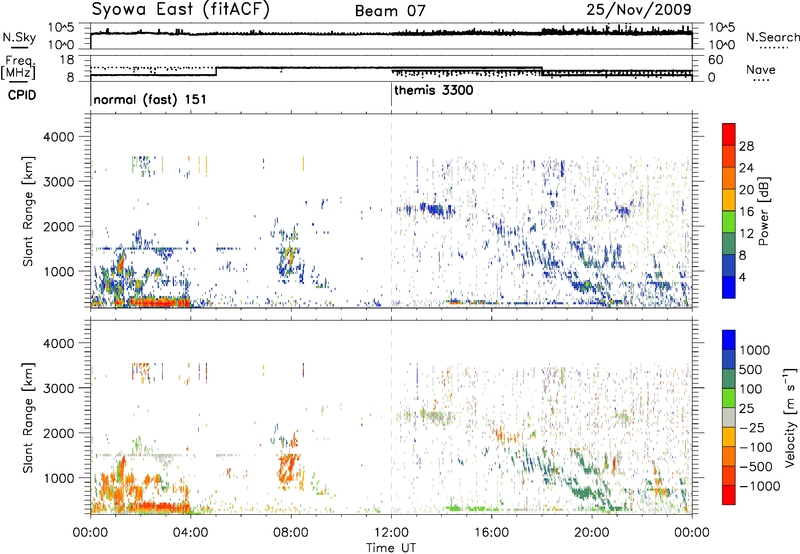Click the 'Nave' legend label

(x=761, y=69)
